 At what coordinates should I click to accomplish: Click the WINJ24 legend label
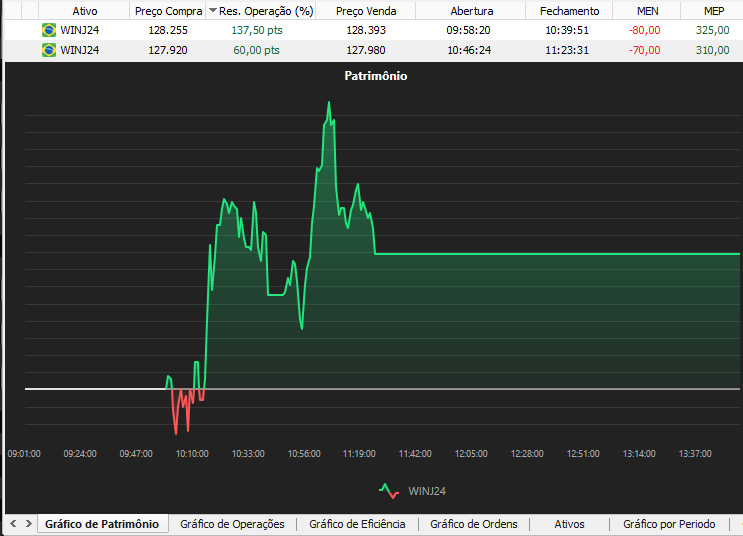click(427, 491)
